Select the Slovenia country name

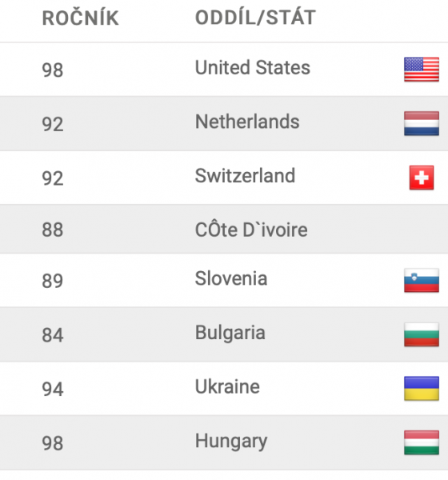pyautogui.click(x=231, y=278)
